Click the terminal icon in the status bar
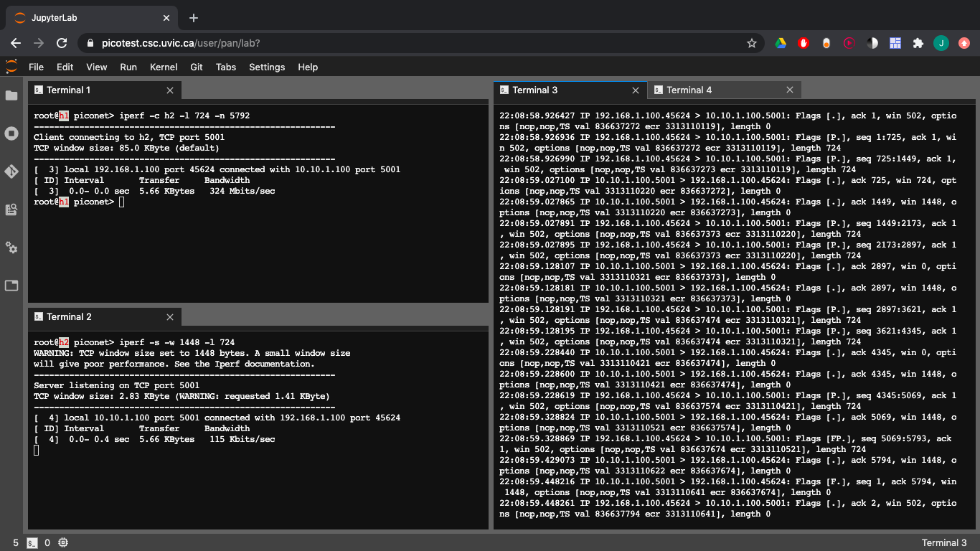This screenshot has height=551, width=980. [x=32, y=543]
